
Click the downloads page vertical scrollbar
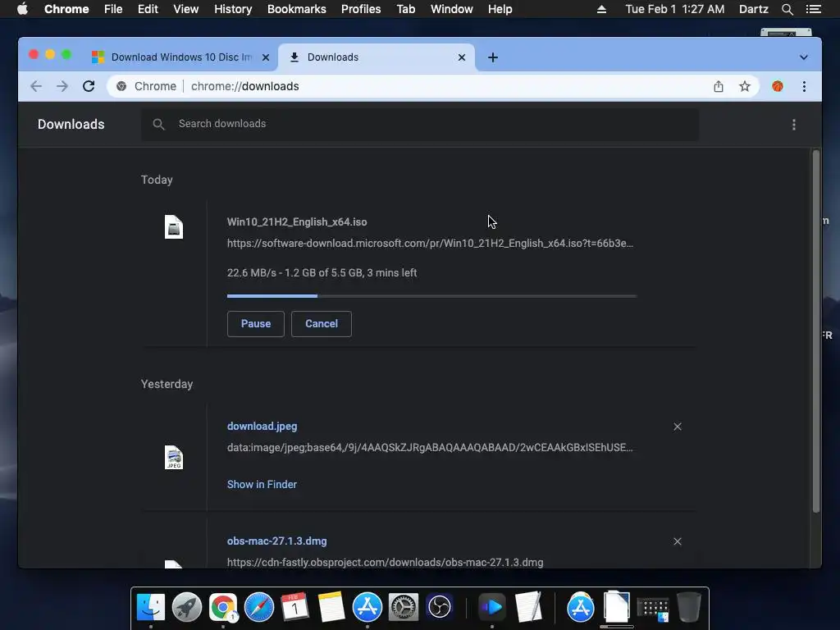(x=816, y=331)
